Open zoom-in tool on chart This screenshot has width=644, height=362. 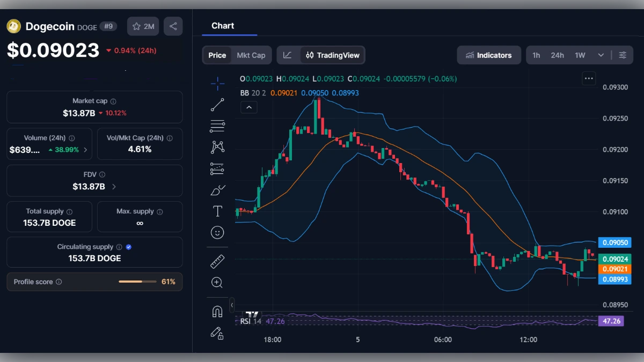(x=217, y=283)
